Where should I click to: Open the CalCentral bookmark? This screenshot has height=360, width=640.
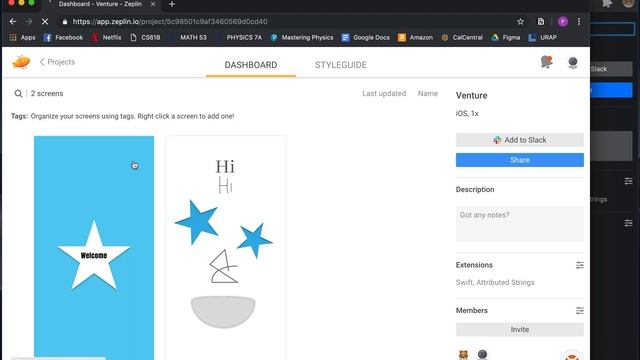click(462, 38)
